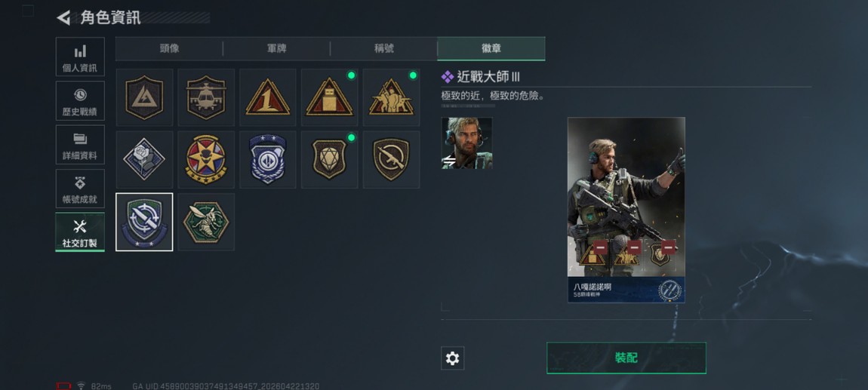Open 歷史戰績 in the sidebar
The width and height of the screenshot is (868, 390).
[80, 100]
